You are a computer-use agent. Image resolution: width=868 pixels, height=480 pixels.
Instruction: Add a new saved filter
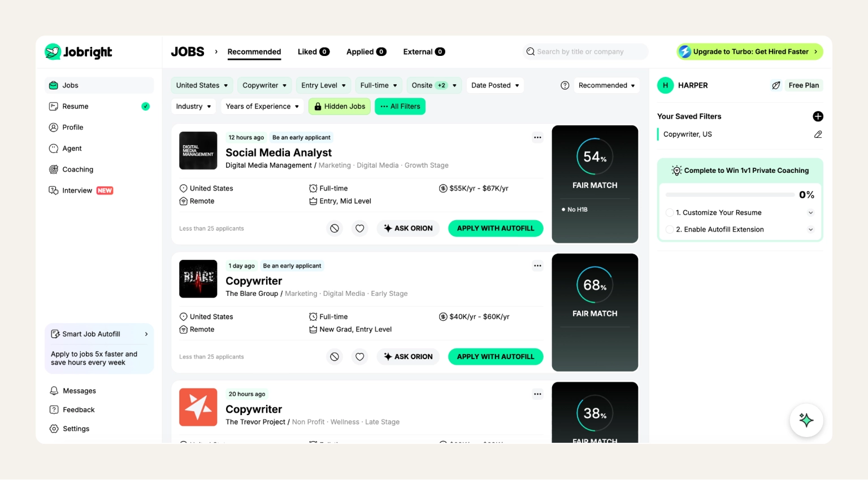point(818,116)
